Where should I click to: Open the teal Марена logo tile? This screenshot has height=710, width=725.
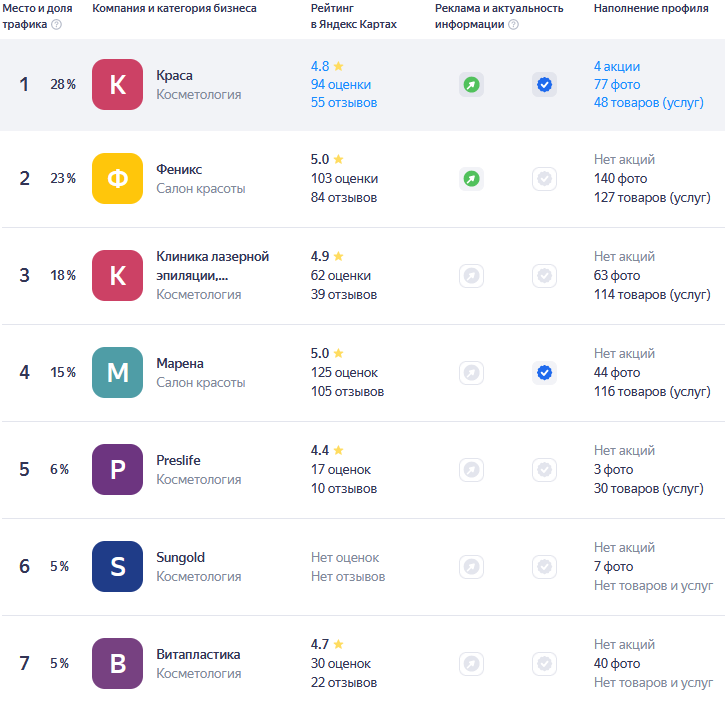(x=117, y=373)
